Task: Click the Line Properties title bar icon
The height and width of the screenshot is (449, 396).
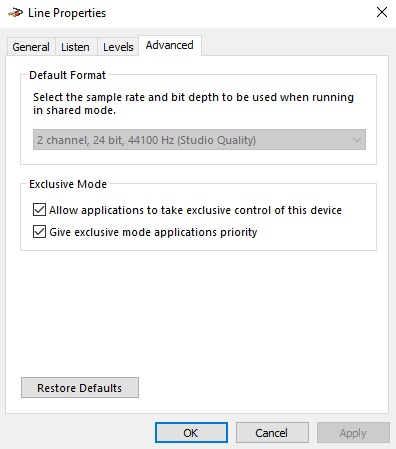Action: [x=15, y=13]
